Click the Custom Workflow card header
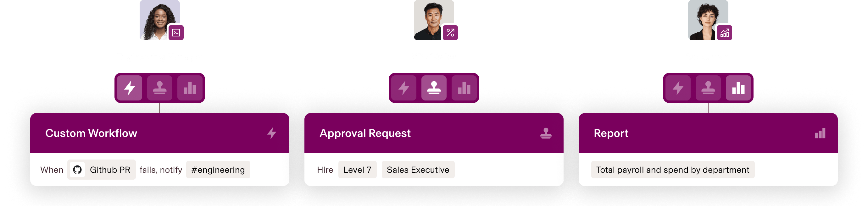868x206 pixels. click(x=160, y=133)
